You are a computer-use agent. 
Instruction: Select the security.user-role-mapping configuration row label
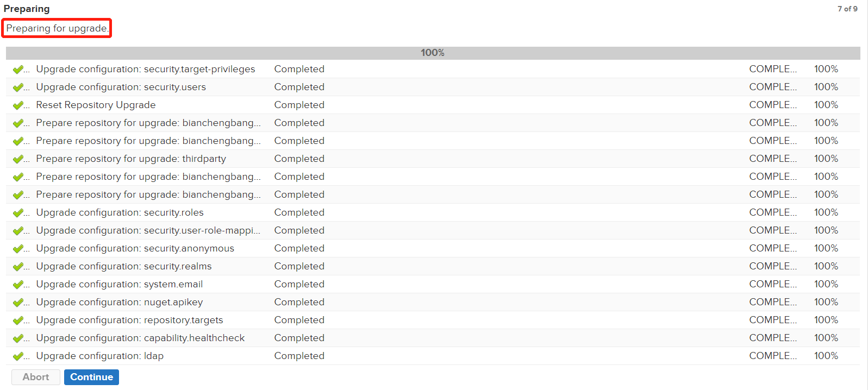148,230
